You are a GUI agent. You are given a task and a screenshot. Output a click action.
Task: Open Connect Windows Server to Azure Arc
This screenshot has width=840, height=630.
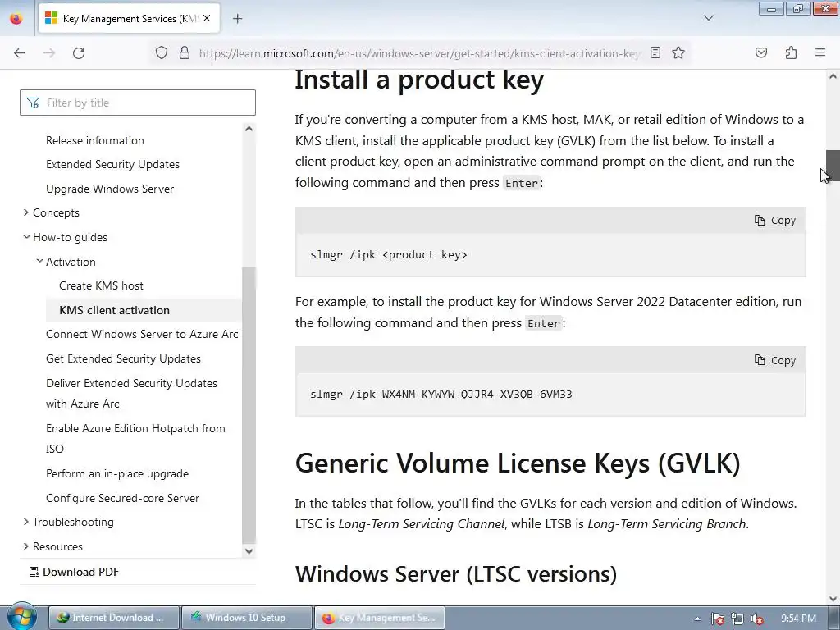pyautogui.click(x=142, y=335)
